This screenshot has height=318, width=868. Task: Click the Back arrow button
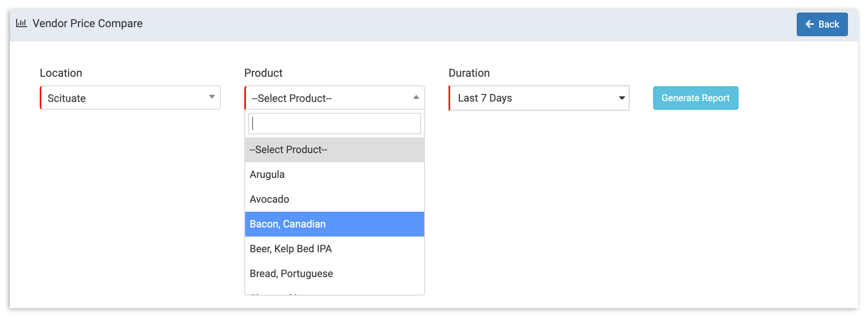(x=822, y=24)
